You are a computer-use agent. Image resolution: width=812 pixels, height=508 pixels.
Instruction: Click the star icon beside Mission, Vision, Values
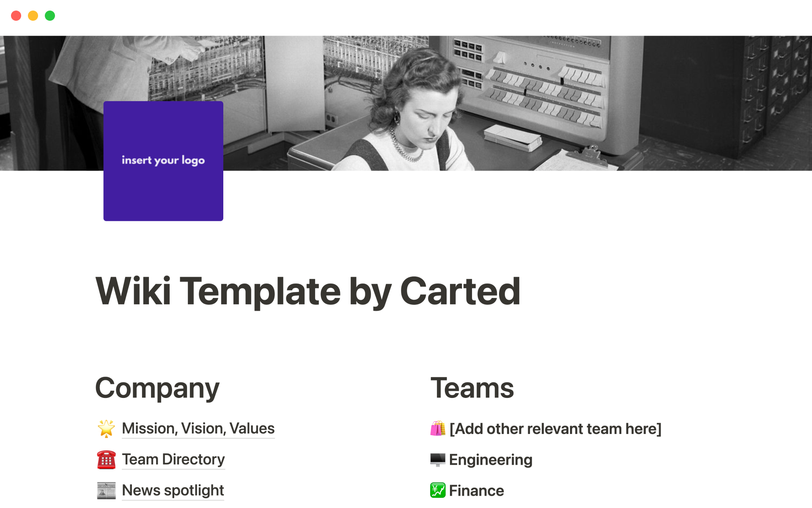pyautogui.click(x=106, y=428)
